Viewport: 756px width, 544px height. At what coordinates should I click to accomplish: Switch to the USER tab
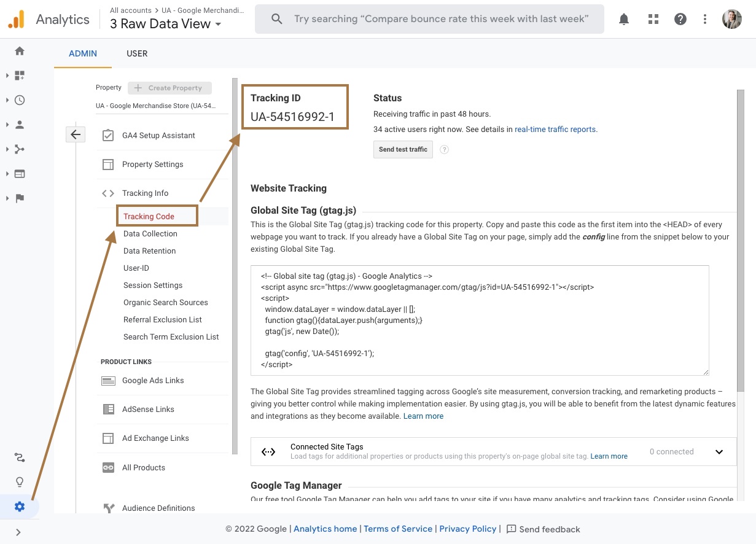pos(136,53)
